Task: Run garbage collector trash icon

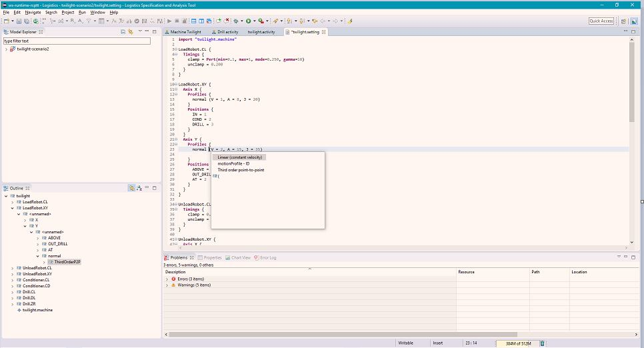Action: click(542, 343)
